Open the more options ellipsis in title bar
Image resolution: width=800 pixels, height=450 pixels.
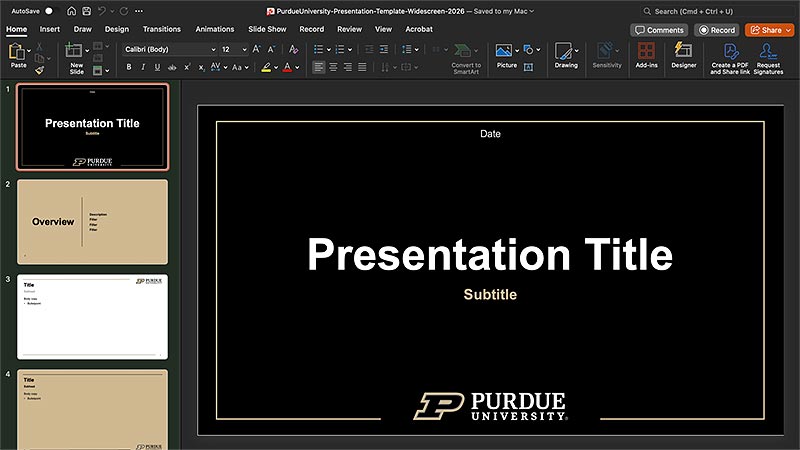139,11
